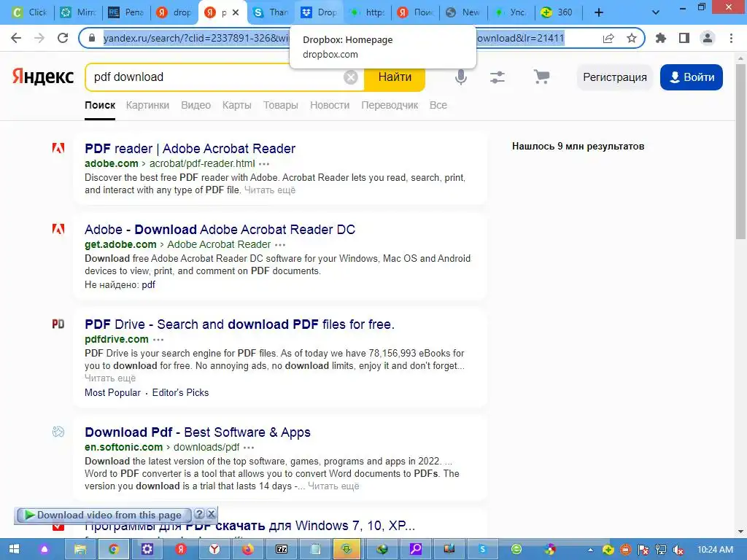
Task: Switch to the Переводчик tab
Action: (390, 105)
